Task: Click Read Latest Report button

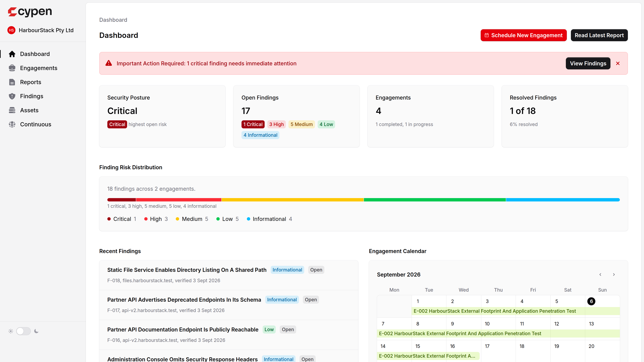Action: (599, 35)
